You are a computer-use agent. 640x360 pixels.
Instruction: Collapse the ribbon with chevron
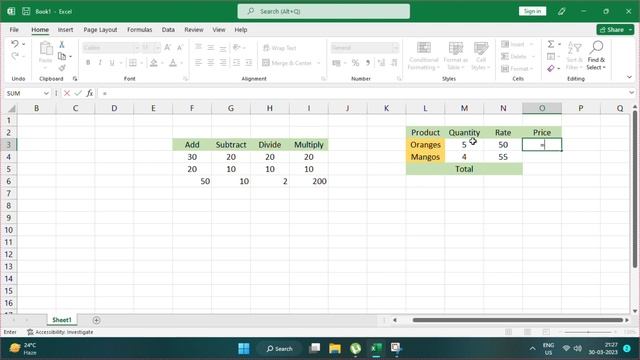point(629,77)
